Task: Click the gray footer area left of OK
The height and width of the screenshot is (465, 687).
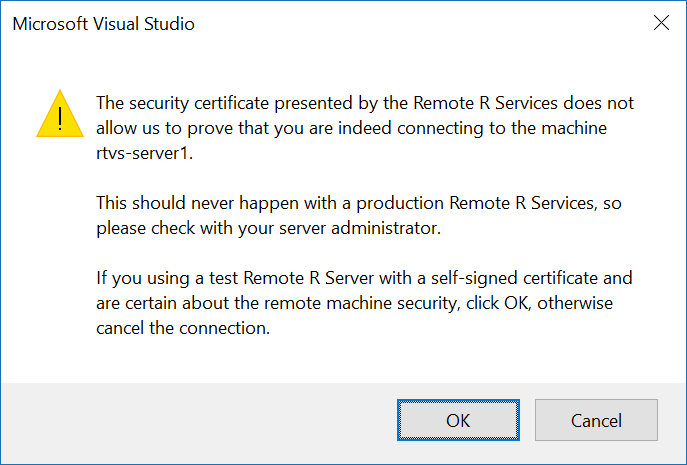Action: [197, 420]
